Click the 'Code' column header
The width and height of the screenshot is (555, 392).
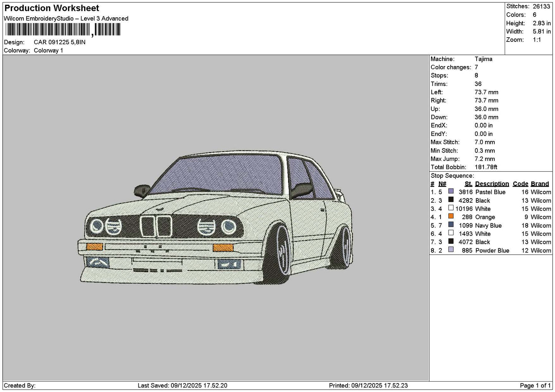pyautogui.click(x=520, y=184)
